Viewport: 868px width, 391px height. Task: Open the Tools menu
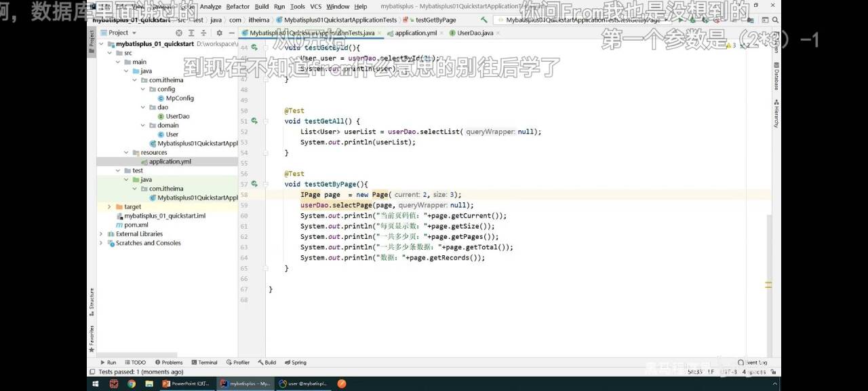[298, 7]
